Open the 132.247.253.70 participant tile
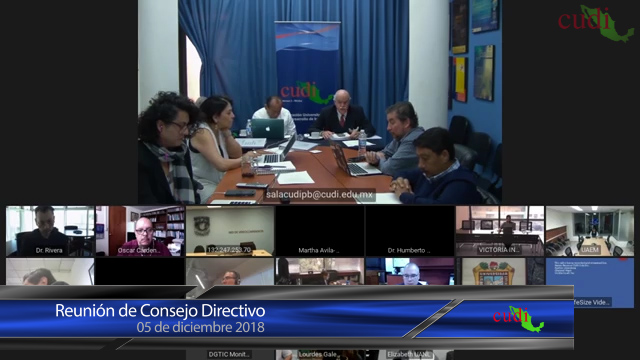The image size is (640, 360). click(x=230, y=231)
